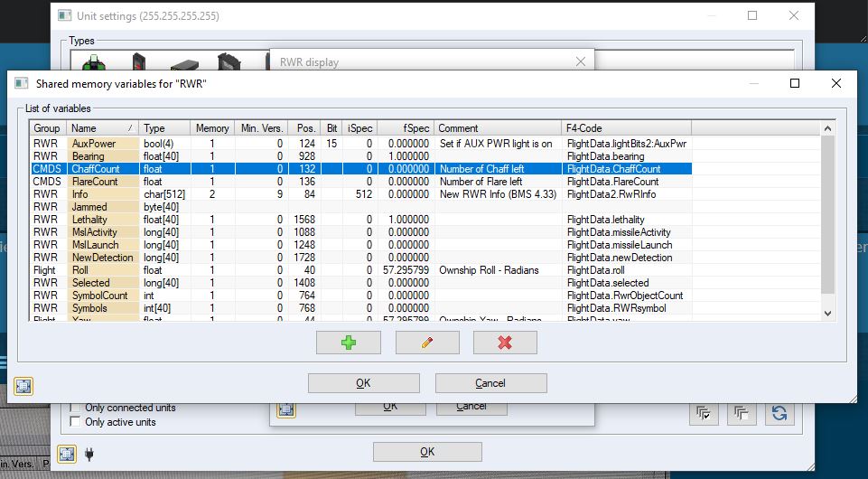Select the Roll variable row
The width and height of the screenshot is (868, 479).
(x=361, y=270)
